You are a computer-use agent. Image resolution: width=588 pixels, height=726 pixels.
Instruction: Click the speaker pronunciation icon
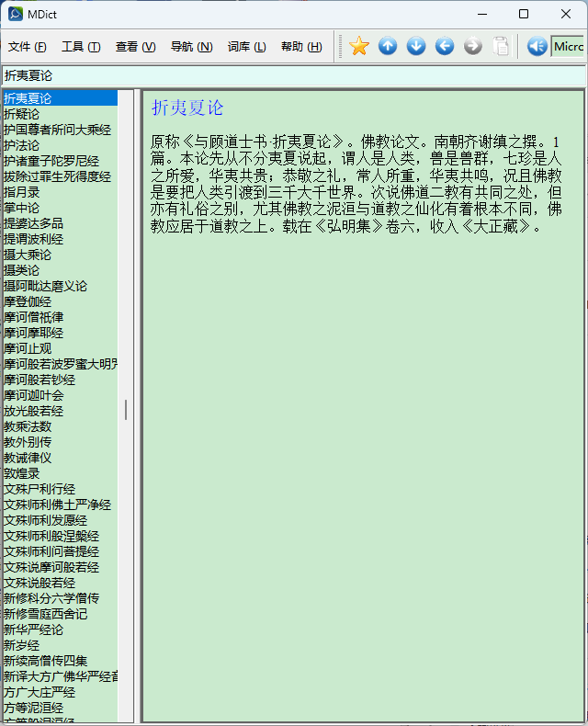click(x=537, y=47)
